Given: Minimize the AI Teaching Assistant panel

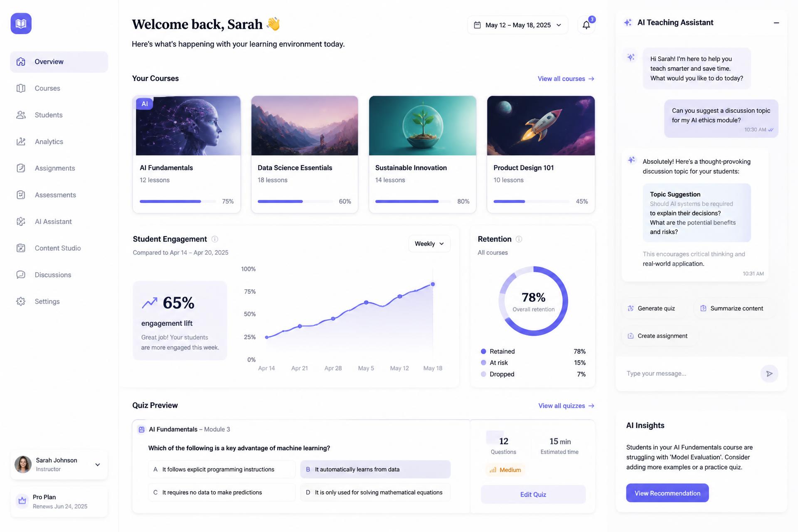Looking at the screenshot, I should tap(776, 23).
